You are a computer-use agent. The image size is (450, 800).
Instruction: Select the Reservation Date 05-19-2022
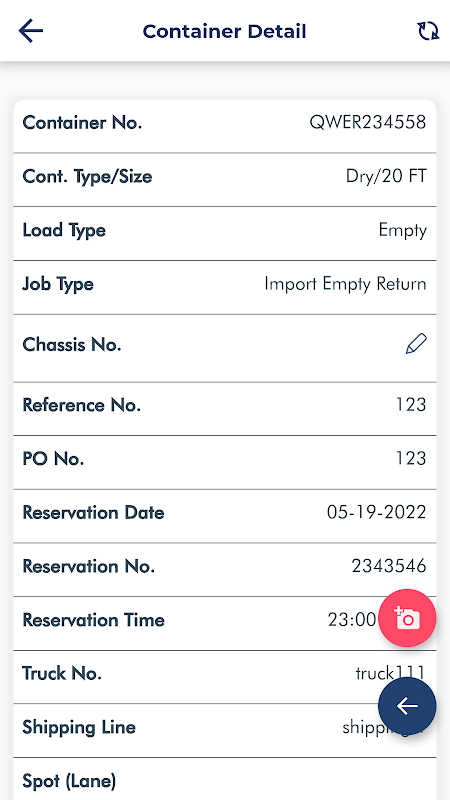click(377, 512)
